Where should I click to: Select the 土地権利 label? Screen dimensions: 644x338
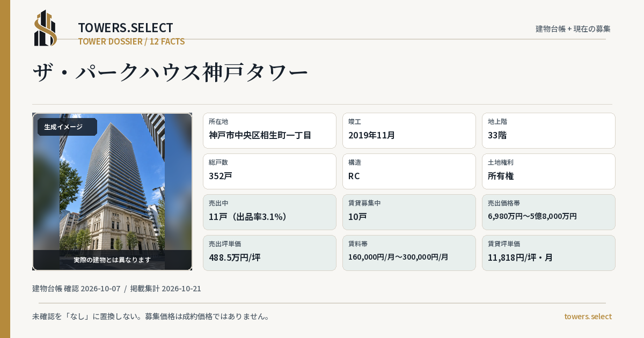click(x=501, y=163)
